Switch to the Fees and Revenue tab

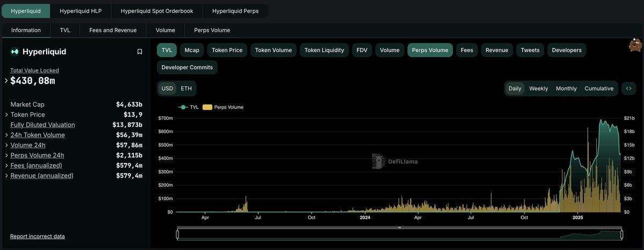click(x=113, y=30)
